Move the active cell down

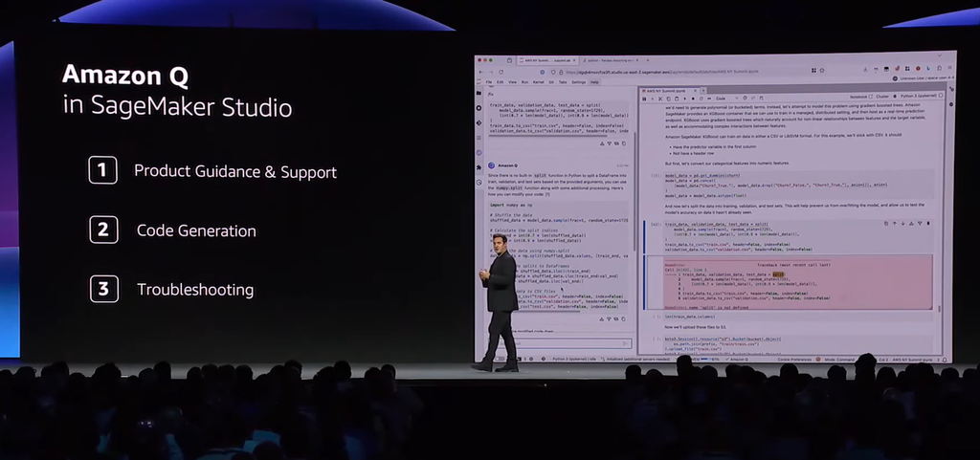(903, 224)
